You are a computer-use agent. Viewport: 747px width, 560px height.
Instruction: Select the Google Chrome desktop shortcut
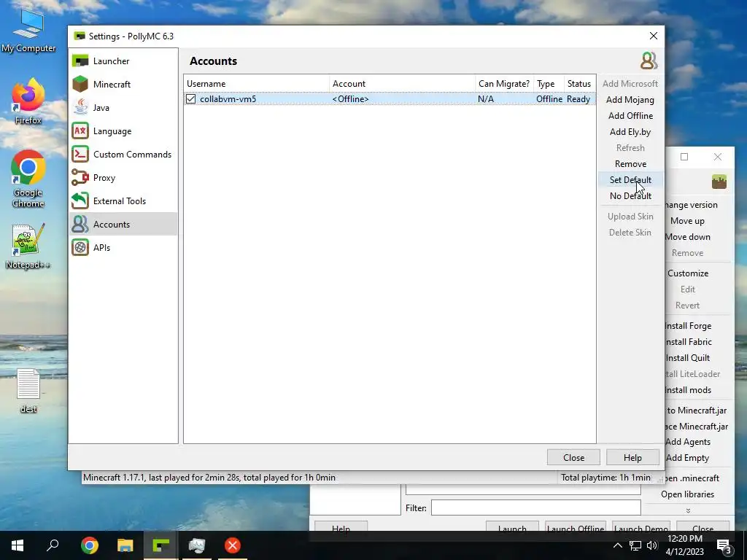pos(28,179)
